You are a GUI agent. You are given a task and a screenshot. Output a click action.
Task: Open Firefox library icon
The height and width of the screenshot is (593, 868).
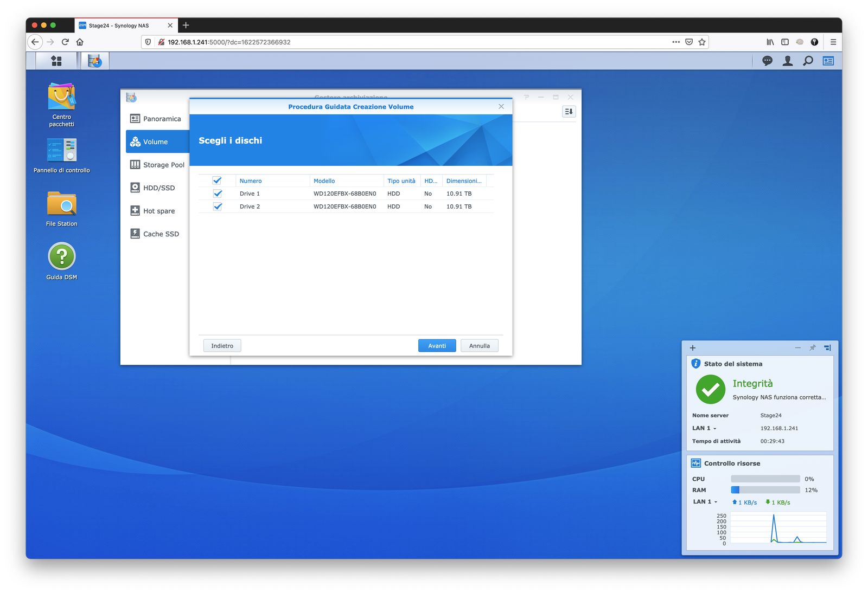tap(770, 42)
